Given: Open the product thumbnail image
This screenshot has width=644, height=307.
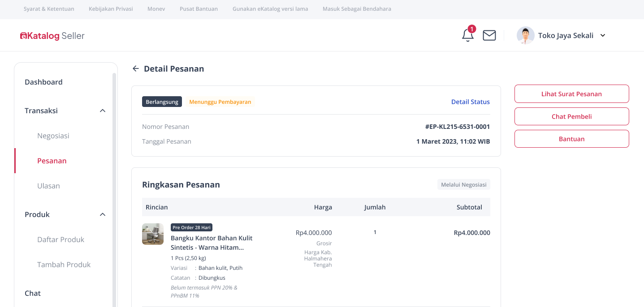Looking at the screenshot, I should coord(153,234).
